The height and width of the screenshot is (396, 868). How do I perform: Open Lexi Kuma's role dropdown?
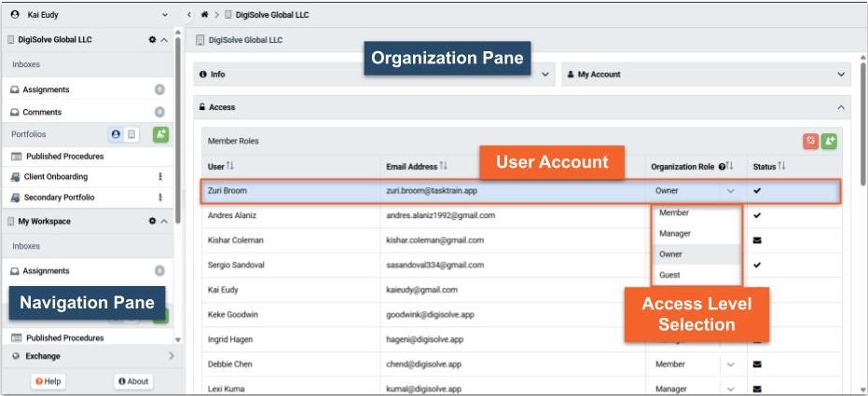(731, 389)
